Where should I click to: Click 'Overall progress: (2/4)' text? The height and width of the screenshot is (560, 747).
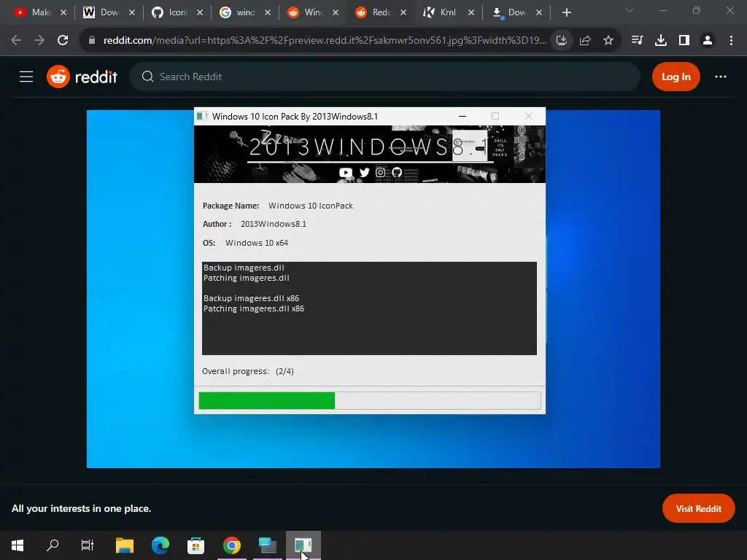pyautogui.click(x=248, y=371)
